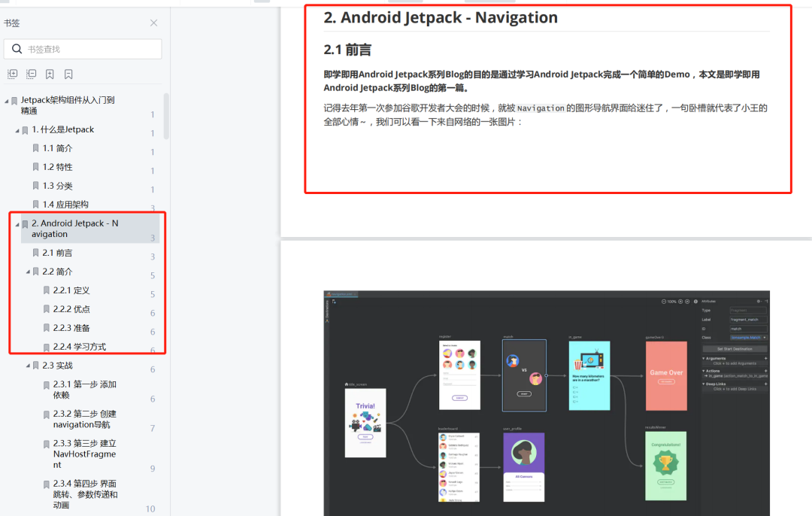The height and width of the screenshot is (516, 812).
Task: Collapse the 2.2 简介 node
Action: 28,272
